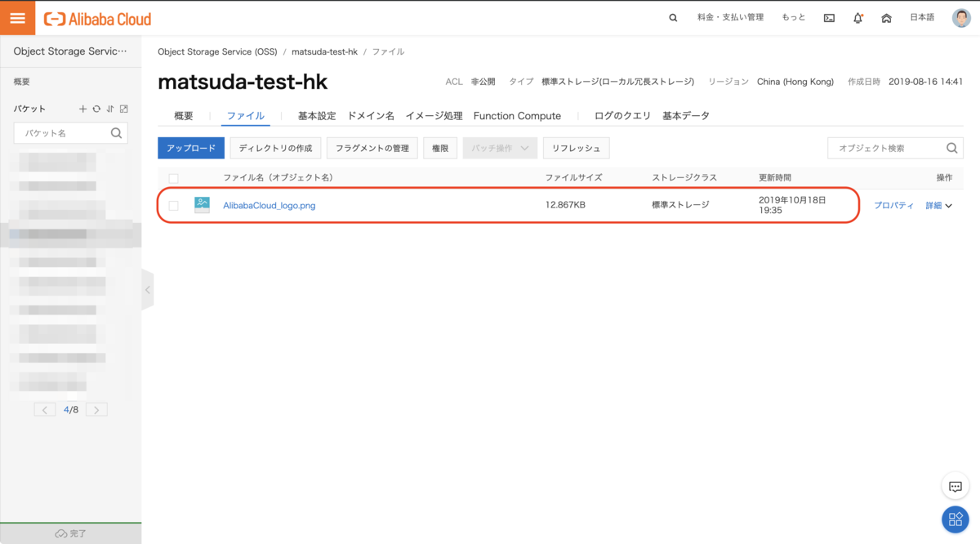The height and width of the screenshot is (544, 980).
Task: Open the もっと menu
Action: pyautogui.click(x=793, y=17)
